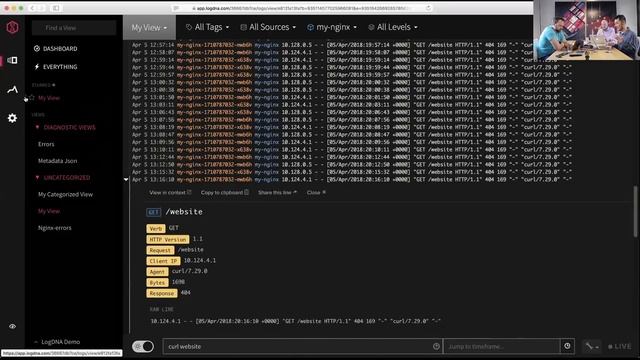Open the EVERYTHING view
The image size is (640, 360).
pyautogui.click(x=60, y=67)
